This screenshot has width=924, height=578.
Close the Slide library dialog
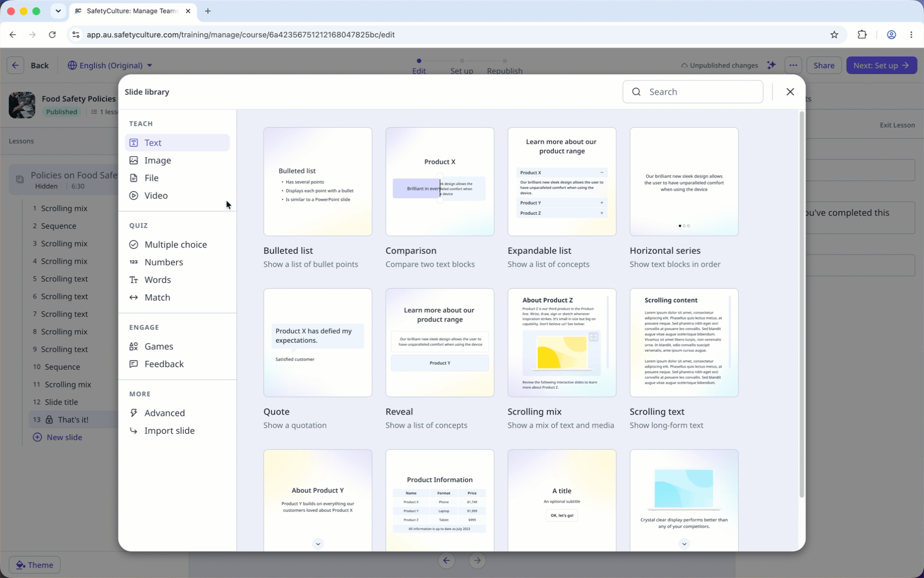click(790, 92)
